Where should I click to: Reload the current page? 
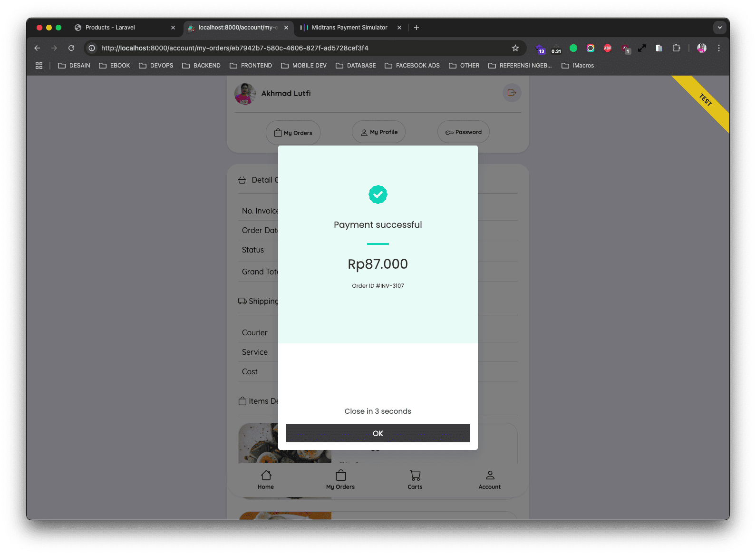pos(71,48)
